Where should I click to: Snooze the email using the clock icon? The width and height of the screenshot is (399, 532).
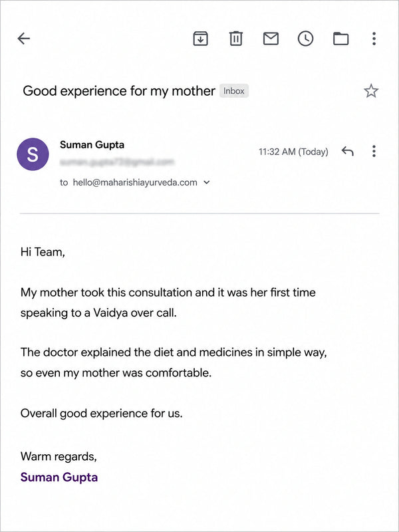point(305,39)
